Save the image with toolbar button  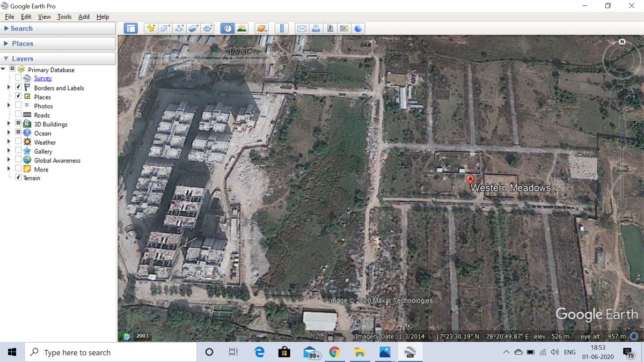point(330,28)
